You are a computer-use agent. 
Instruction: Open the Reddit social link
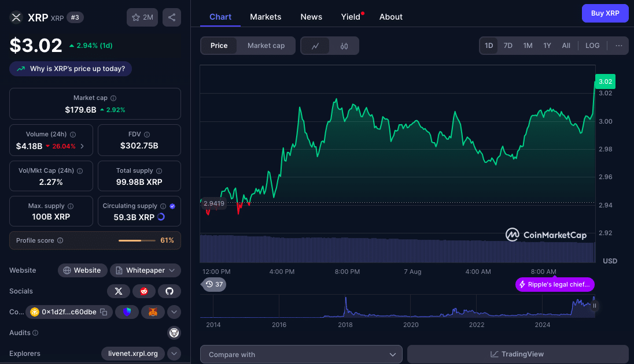click(x=144, y=291)
